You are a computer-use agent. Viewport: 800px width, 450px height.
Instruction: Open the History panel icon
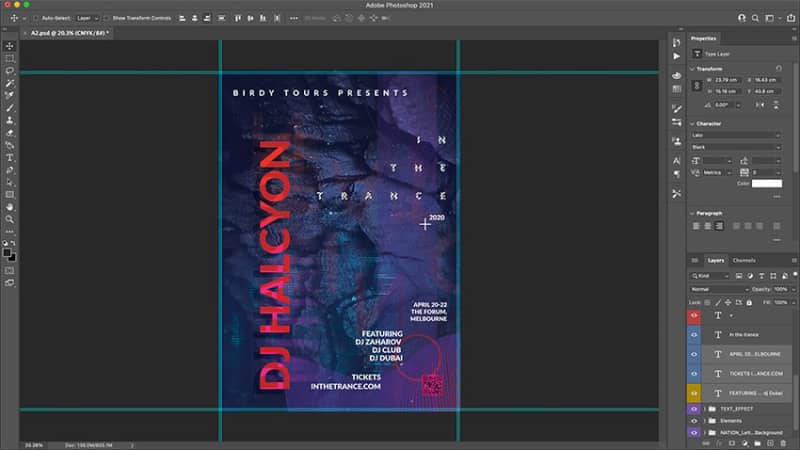click(x=677, y=42)
